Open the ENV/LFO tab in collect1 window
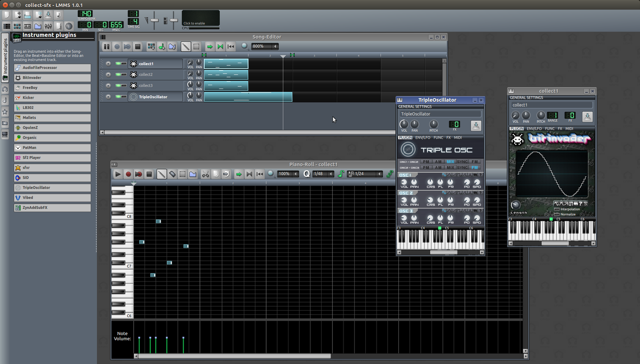The width and height of the screenshot is (640, 364). [534, 128]
